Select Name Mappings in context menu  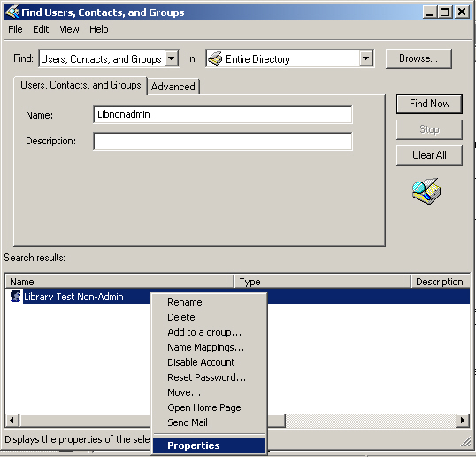pyautogui.click(x=209, y=347)
